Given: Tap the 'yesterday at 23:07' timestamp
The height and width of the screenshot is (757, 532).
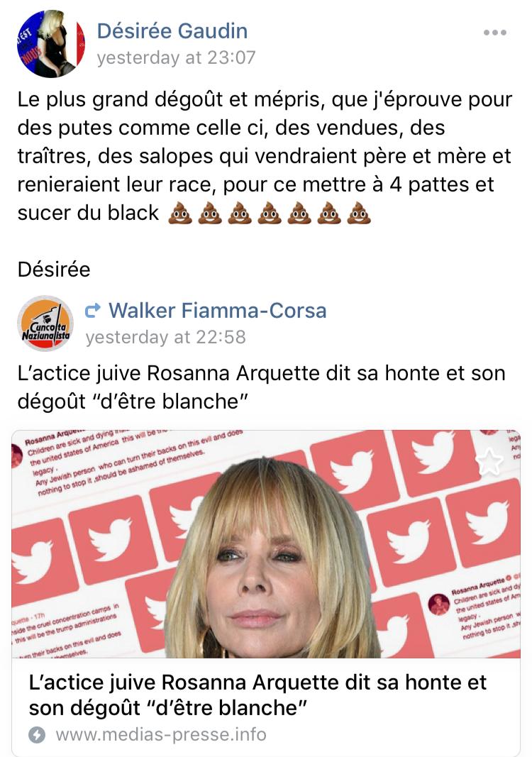Looking at the screenshot, I should pos(176,57).
